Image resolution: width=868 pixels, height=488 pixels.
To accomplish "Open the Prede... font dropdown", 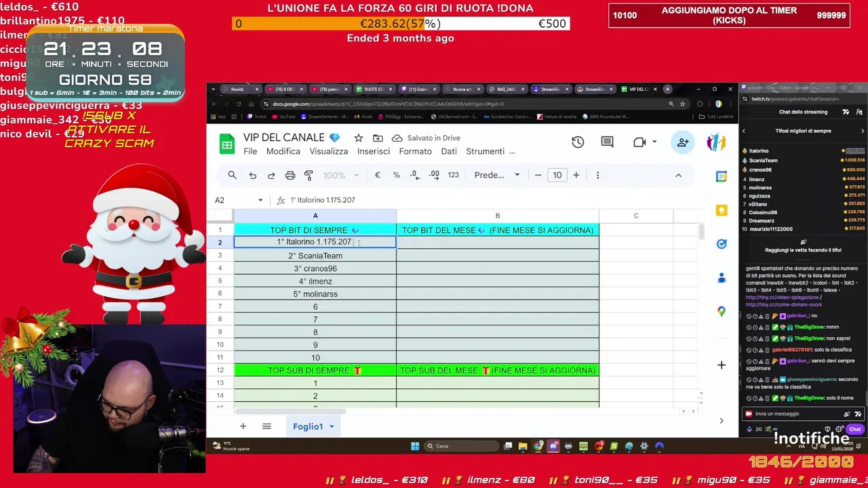I will [496, 175].
